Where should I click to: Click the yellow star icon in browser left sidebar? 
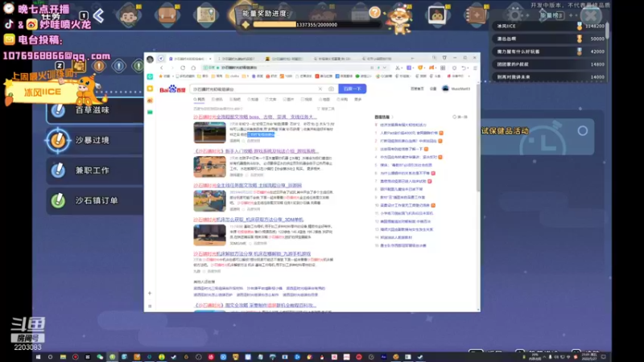pos(150,88)
